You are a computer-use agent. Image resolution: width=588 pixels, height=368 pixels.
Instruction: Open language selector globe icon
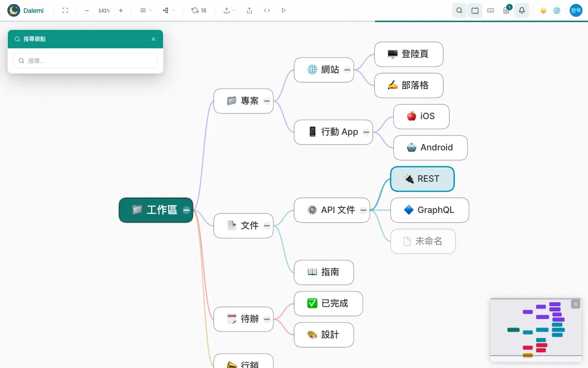click(557, 10)
